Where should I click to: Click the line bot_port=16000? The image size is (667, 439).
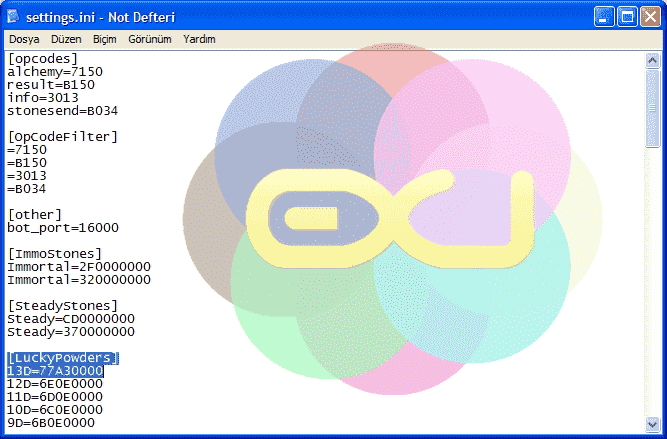click(63, 228)
